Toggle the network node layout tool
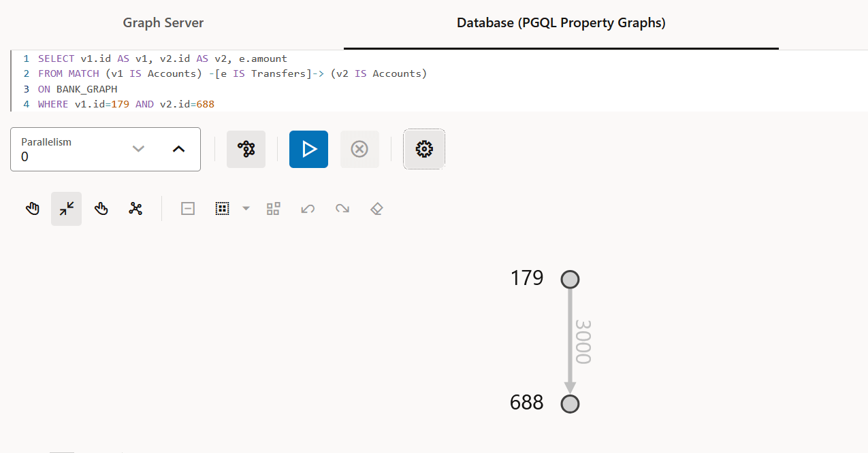Screen dimensions: 868x453 click(135, 209)
